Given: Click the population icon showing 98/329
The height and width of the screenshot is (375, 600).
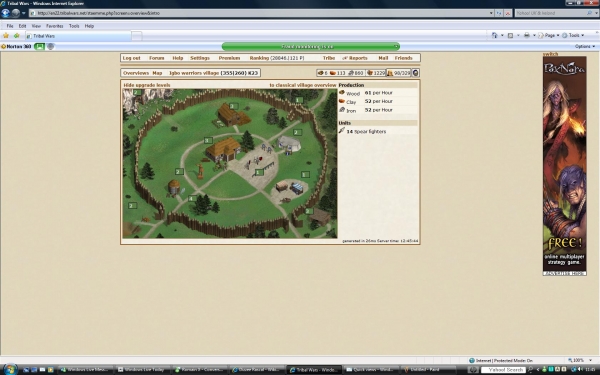Looking at the screenshot, I should (x=390, y=73).
